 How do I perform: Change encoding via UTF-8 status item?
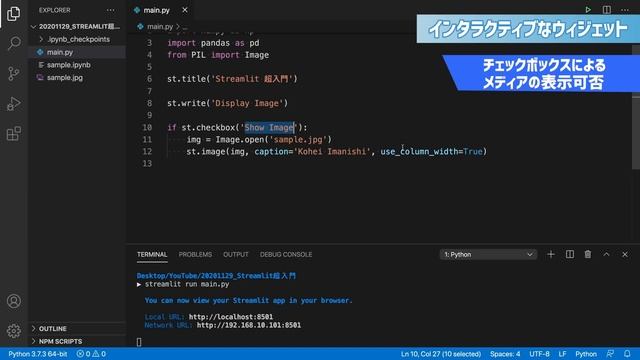[539, 354]
